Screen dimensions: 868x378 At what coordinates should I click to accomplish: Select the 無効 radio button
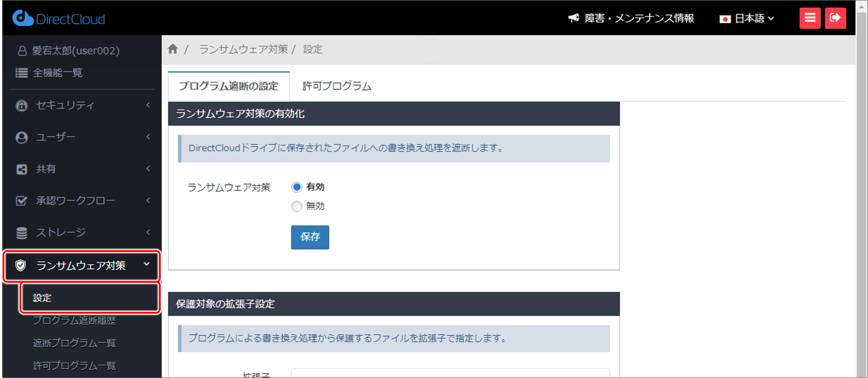(297, 206)
